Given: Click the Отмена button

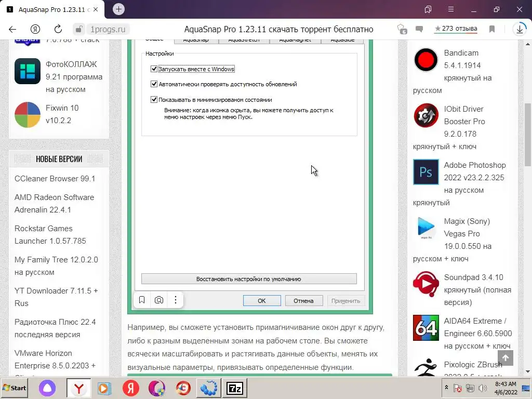Looking at the screenshot, I should [303, 301].
